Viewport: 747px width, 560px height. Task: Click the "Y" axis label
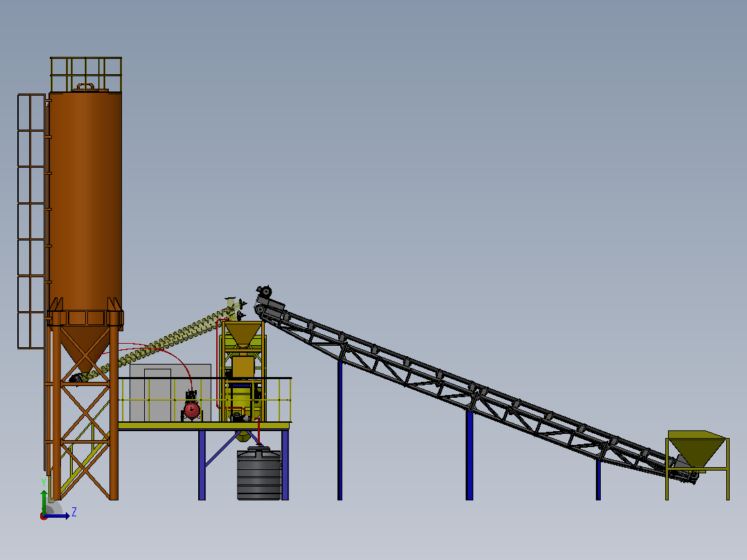(x=44, y=482)
